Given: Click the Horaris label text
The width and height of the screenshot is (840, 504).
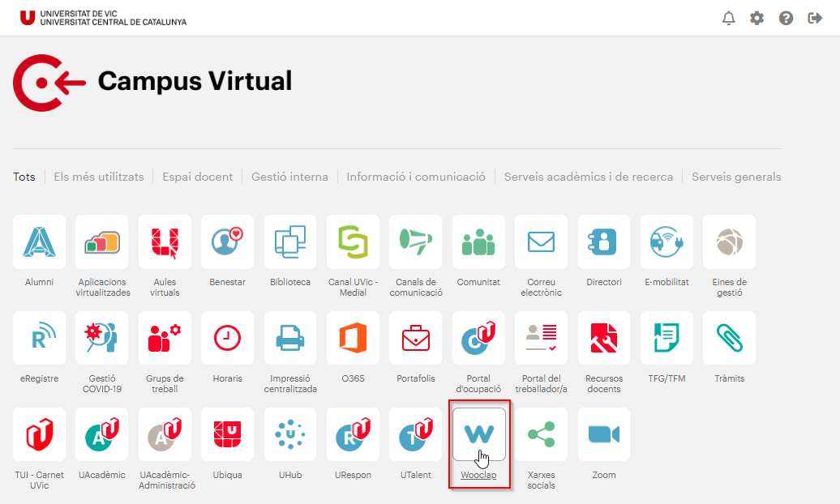Looking at the screenshot, I should 227,378.
